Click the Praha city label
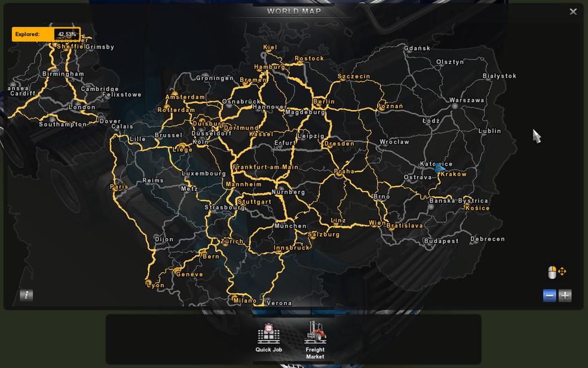 pyautogui.click(x=344, y=171)
